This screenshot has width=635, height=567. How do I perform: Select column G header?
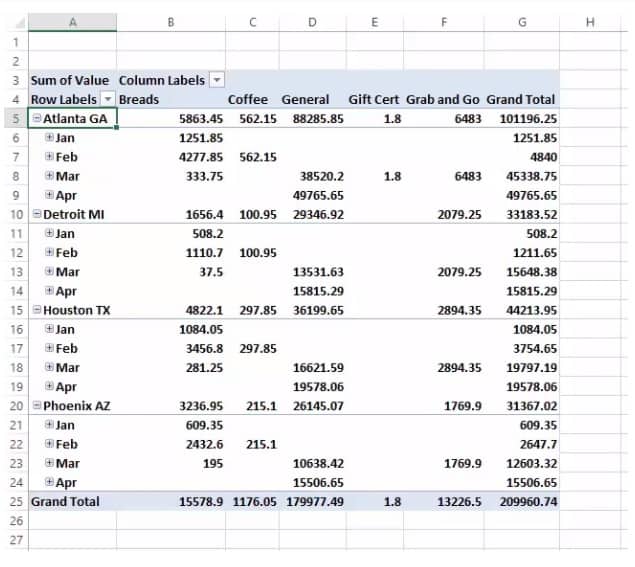(x=522, y=22)
